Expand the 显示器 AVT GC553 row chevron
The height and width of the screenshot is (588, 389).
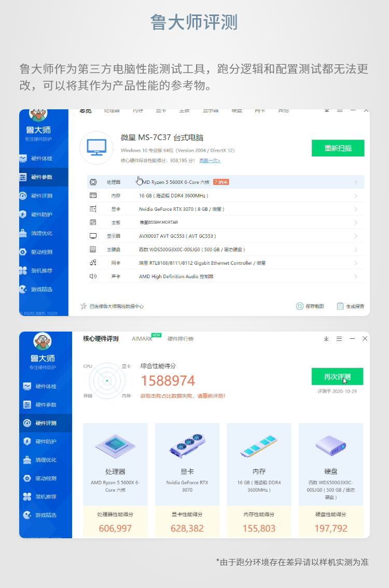click(x=356, y=236)
